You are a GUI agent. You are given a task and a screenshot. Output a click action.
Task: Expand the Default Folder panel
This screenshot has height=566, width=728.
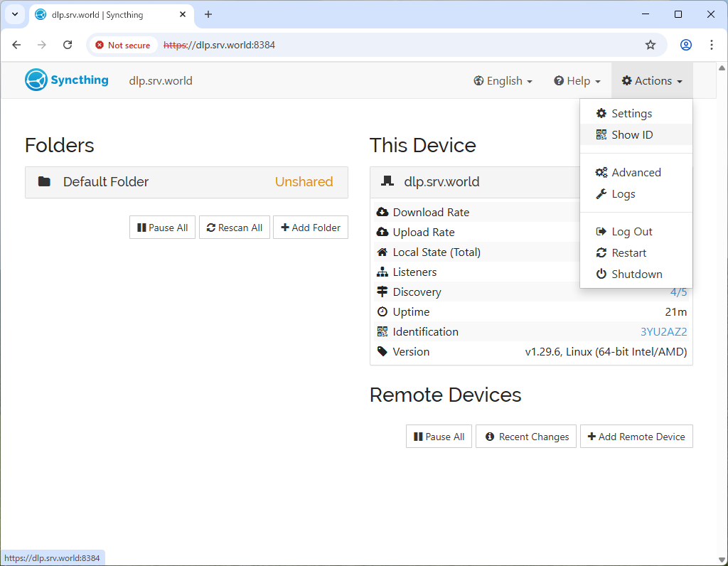coord(187,182)
